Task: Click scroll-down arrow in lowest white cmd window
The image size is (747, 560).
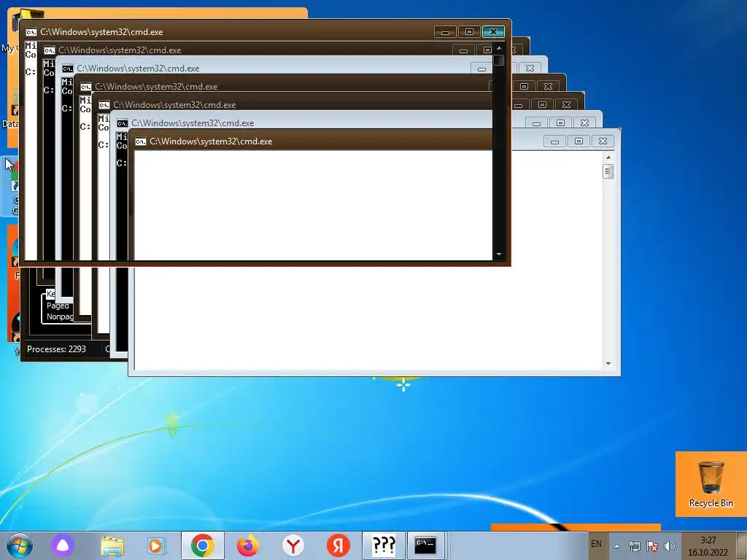Action: click(x=608, y=364)
